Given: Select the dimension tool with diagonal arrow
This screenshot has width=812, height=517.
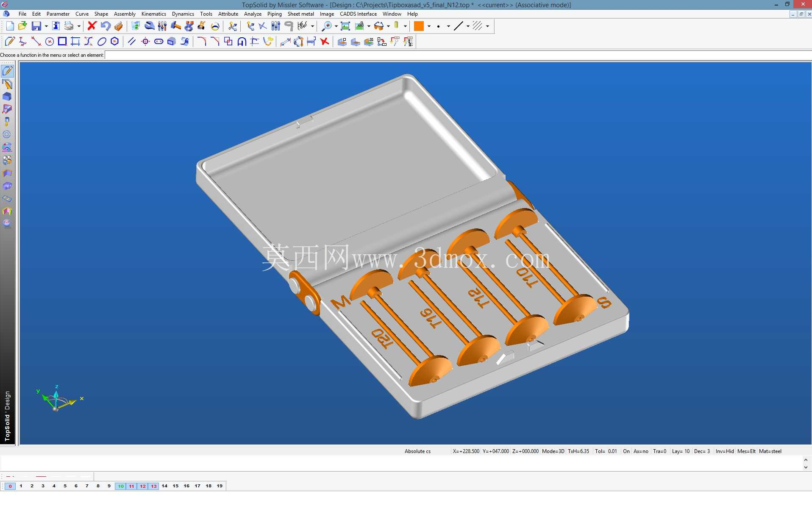Looking at the screenshot, I should click(285, 42).
